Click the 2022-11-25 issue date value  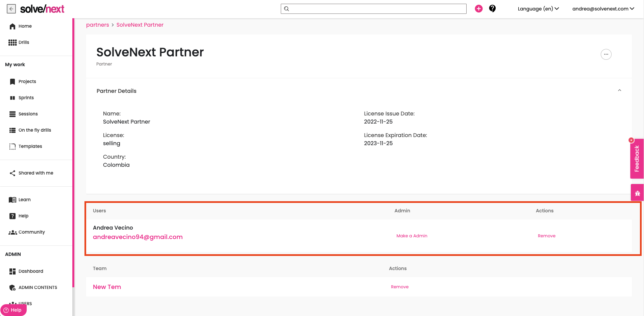[x=378, y=122]
